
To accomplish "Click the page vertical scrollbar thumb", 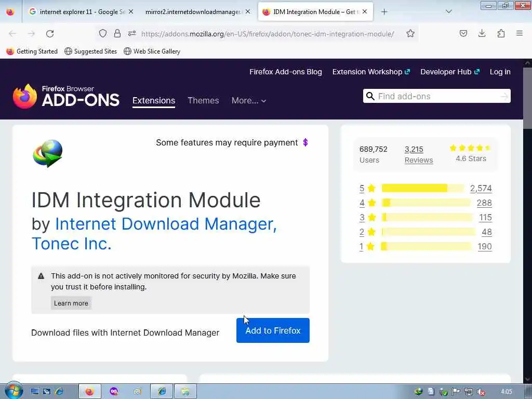I will point(527,98).
